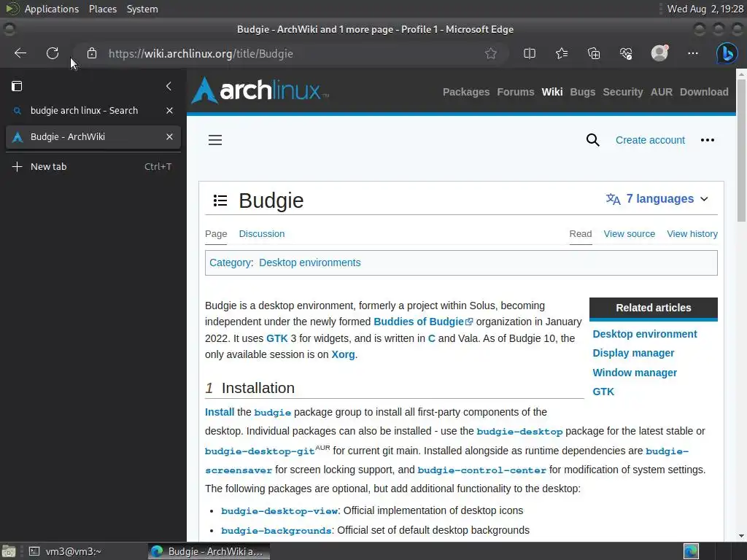Add this page to favorites with the star
The height and width of the screenshot is (560, 747).
point(491,53)
